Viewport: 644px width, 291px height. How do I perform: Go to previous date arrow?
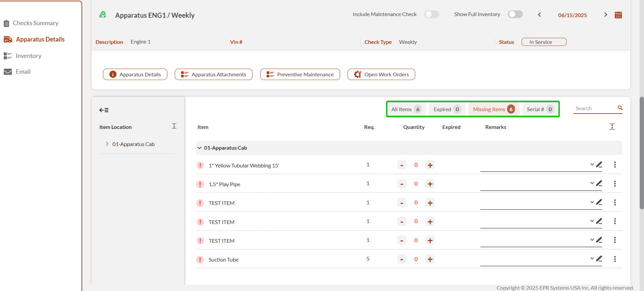point(539,15)
